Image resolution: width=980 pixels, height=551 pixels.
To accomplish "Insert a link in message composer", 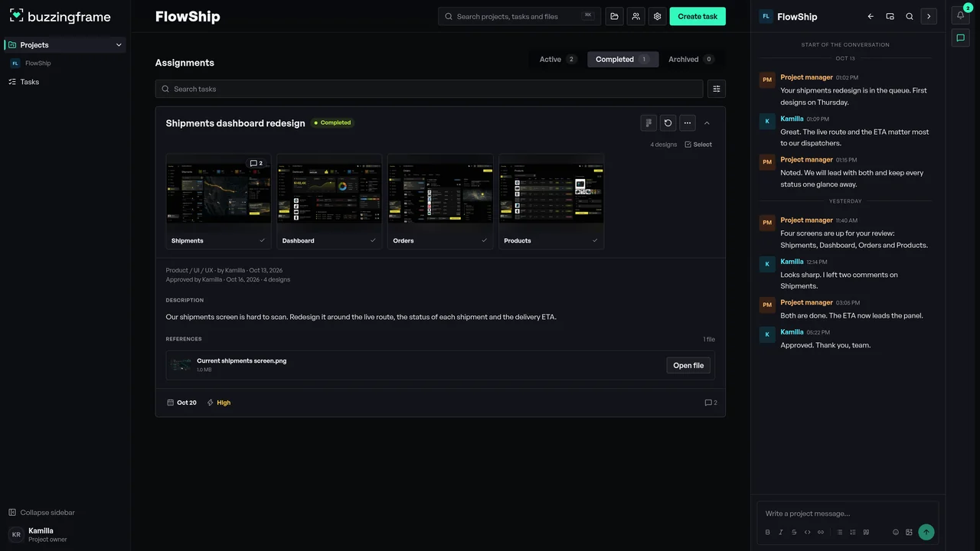I will (821, 532).
